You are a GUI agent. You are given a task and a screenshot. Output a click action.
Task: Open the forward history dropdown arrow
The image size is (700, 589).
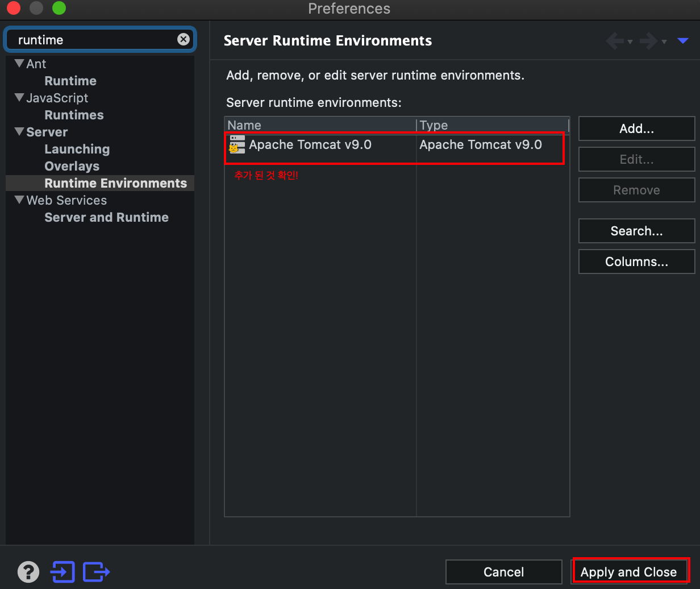664,42
